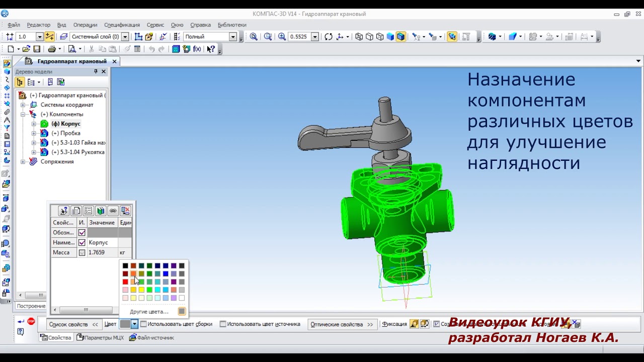Viewport: 644px width, 362px height.
Task: Enable Использовать цвет сборки checkbox
Action: 143,324
